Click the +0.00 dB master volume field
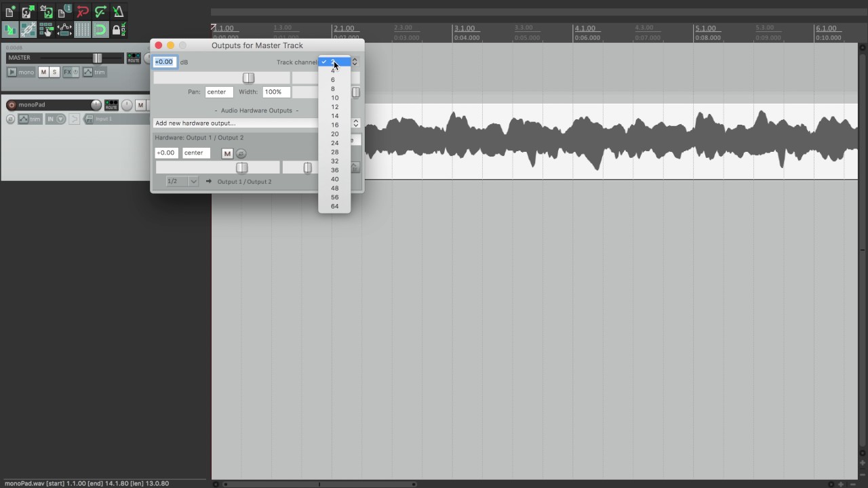The width and height of the screenshot is (868, 488). pyautogui.click(x=165, y=62)
